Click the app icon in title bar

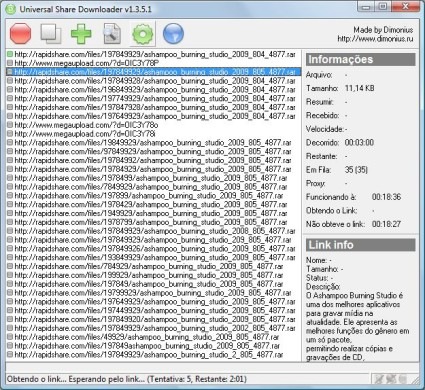(x=11, y=9)
